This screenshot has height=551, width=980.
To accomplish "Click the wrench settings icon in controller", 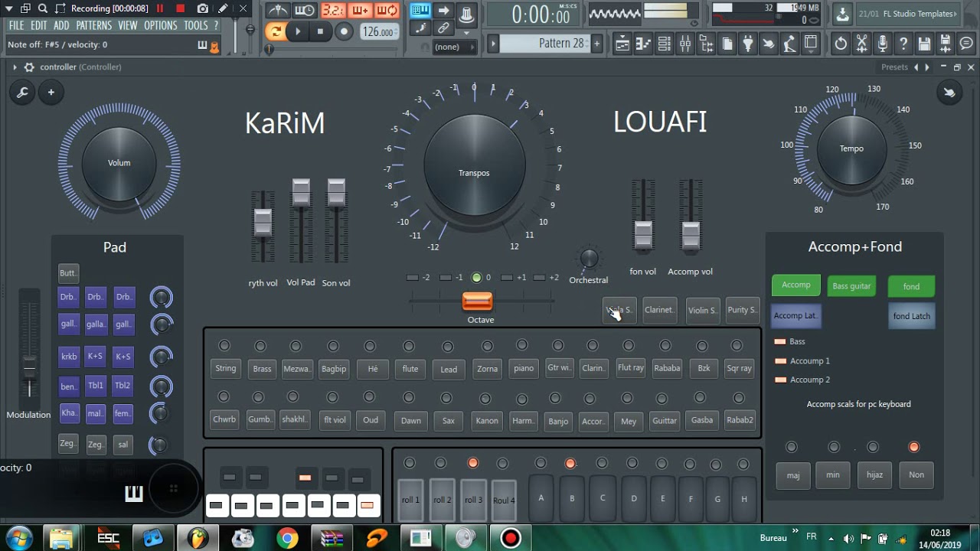I will click(x=22, y=93).
